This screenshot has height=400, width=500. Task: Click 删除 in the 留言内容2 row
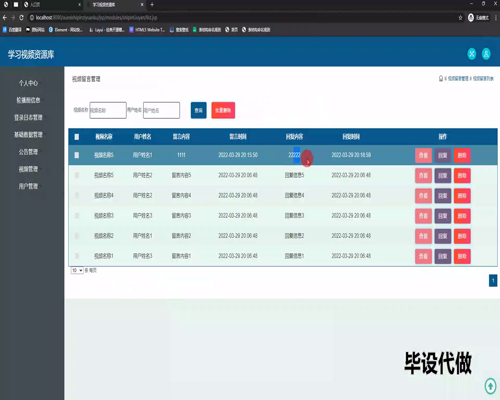[x=462, y=236]
